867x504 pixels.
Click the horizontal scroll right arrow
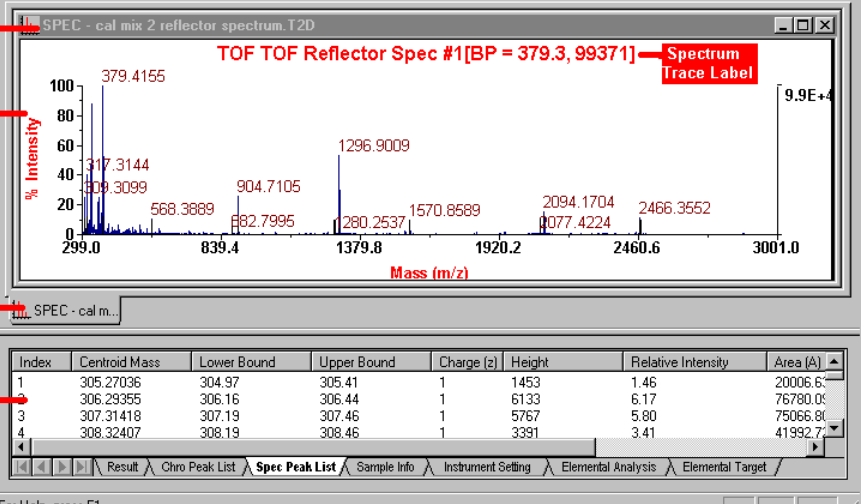coord(815,447)
